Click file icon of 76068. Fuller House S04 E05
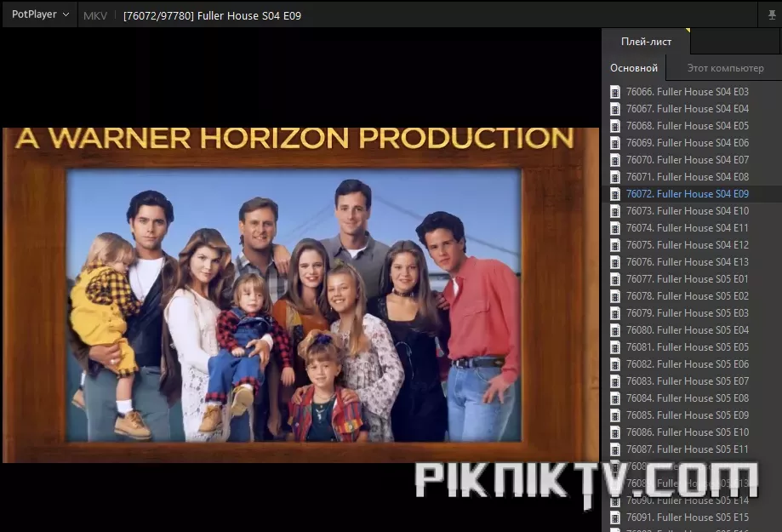This screenshot has height=532, width=782. (615, 126)
